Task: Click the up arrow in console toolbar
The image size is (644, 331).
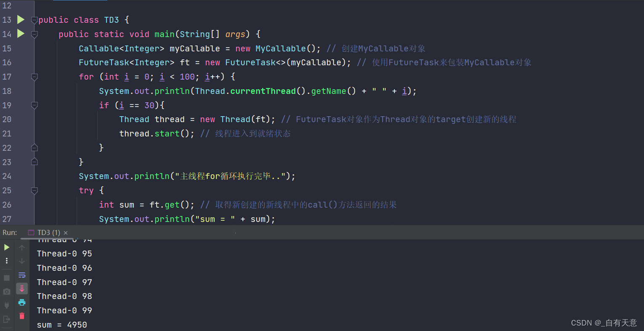Action: tap(22, 248)
